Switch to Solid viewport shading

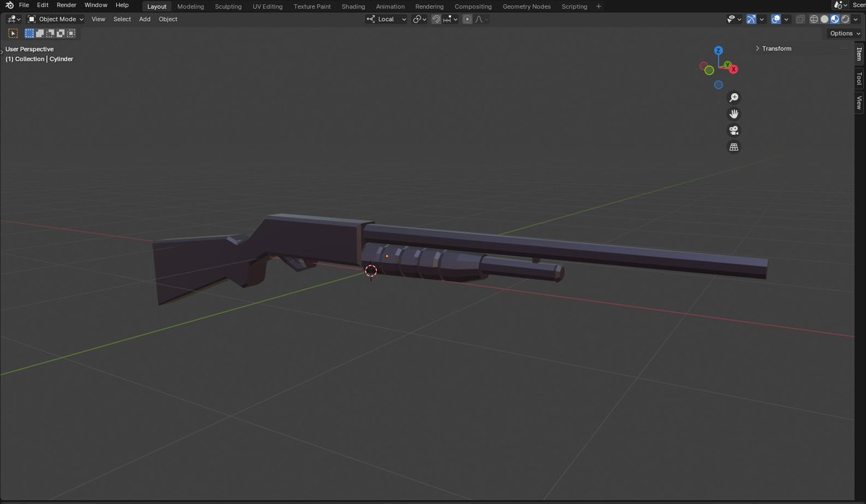(x=824, y=19)
